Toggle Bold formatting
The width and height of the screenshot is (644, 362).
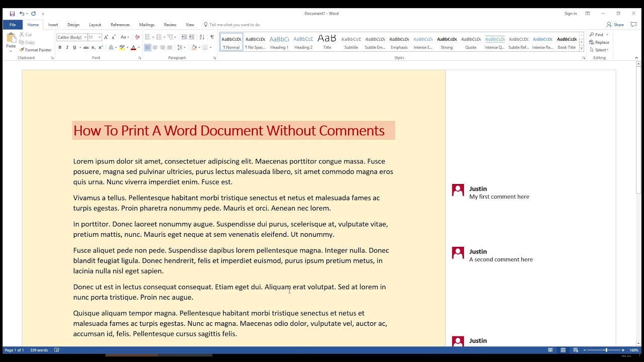pos(60,47)
